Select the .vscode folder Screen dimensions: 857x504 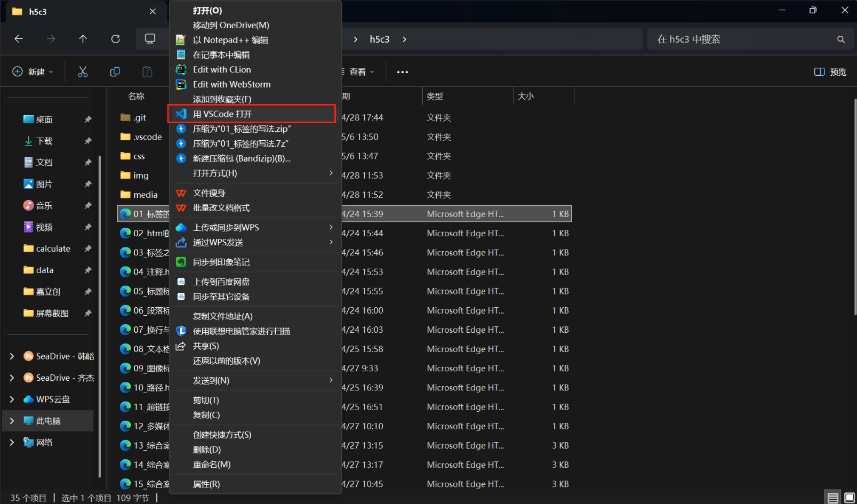[x=148, y=137]
